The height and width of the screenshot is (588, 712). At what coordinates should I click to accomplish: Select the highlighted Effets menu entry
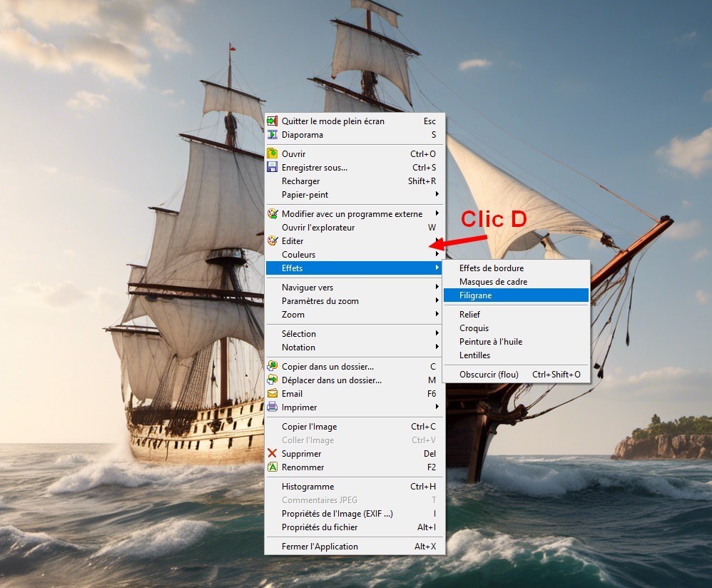[x=354, y=268]
